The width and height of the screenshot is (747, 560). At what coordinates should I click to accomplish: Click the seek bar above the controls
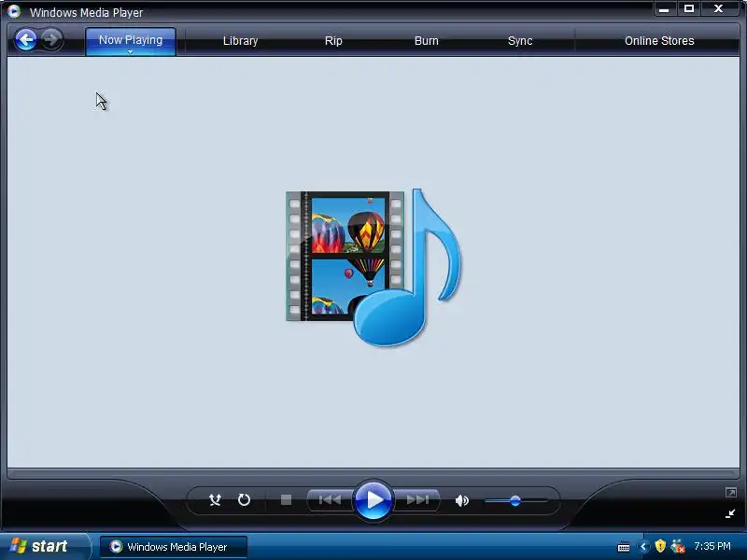click(373, 473)
